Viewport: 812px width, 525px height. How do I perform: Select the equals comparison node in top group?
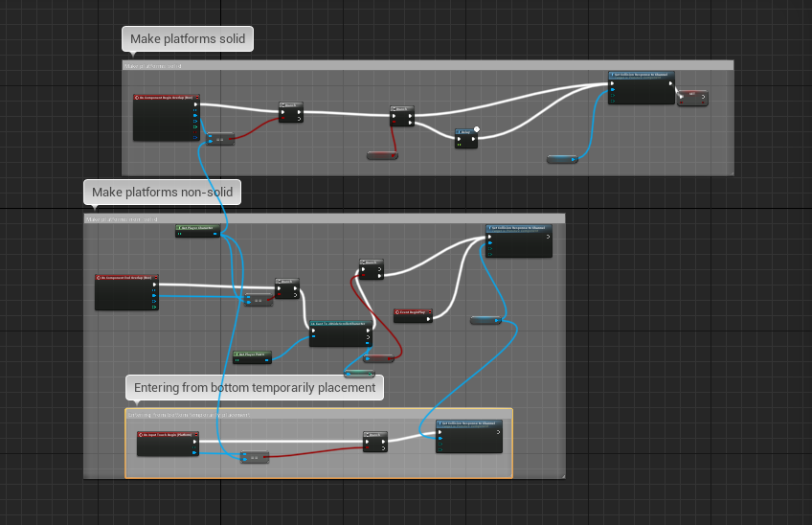[x=220, y=140]
